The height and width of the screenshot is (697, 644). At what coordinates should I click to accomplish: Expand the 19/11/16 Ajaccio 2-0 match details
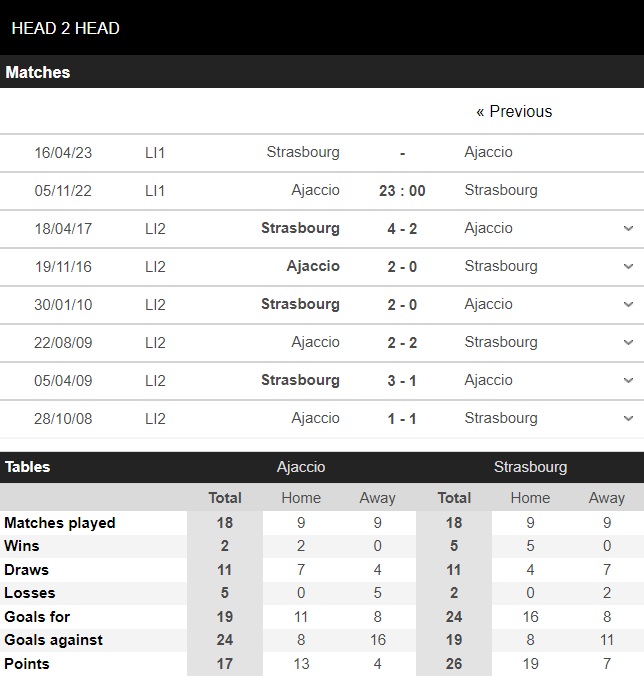(628, 266)
